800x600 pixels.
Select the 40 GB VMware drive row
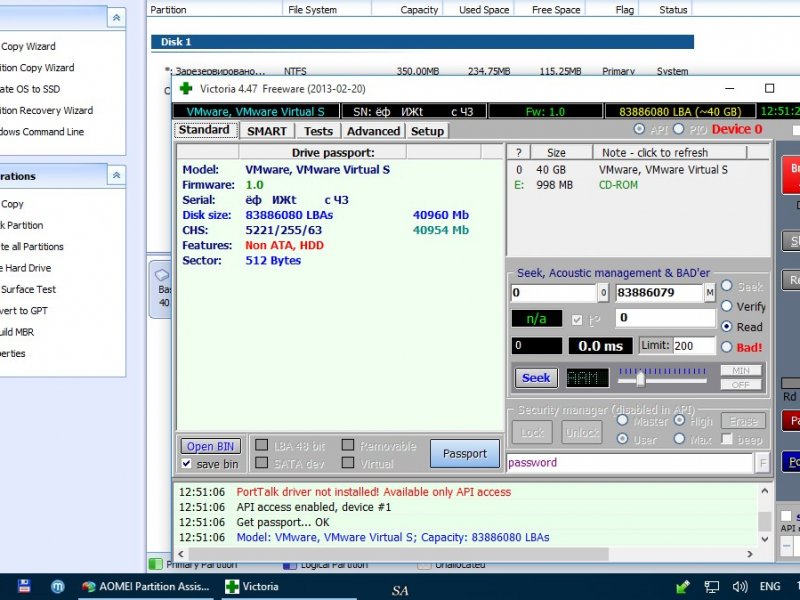click(x=638, y=170)
